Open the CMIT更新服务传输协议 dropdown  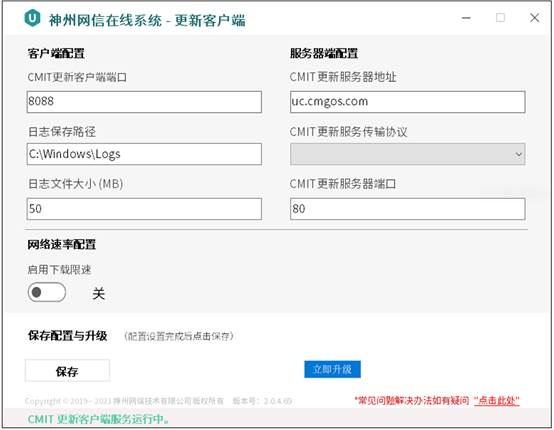[x=407, y=154]
